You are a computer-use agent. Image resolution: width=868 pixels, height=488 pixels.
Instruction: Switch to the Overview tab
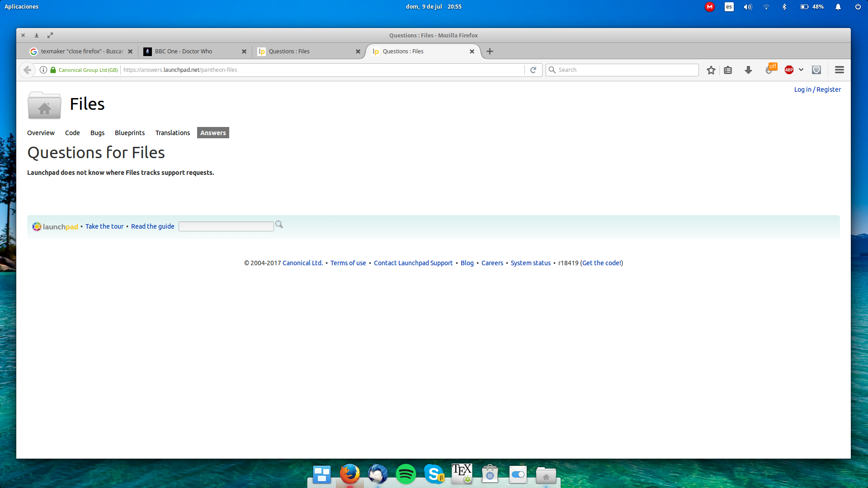click(41, 132)
